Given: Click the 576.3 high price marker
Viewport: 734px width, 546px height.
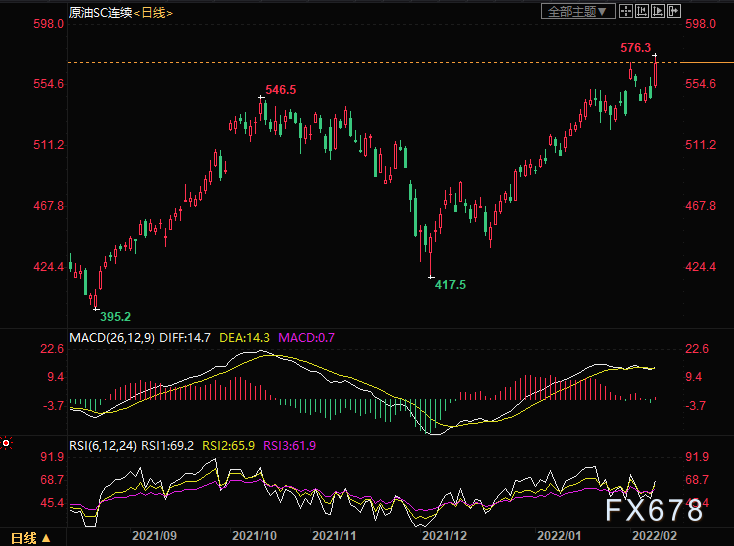Looking at the screenshot, I should click(x=635, y=48).
